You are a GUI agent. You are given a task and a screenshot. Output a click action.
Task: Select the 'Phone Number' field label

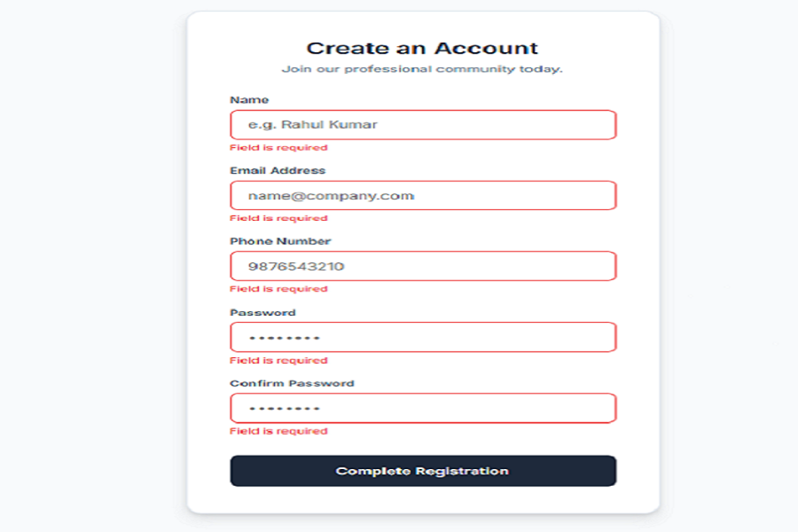coord(279,240)
